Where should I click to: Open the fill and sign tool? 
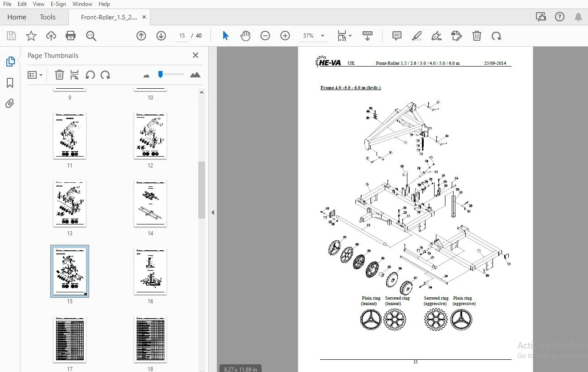click(x=457, y=36)
